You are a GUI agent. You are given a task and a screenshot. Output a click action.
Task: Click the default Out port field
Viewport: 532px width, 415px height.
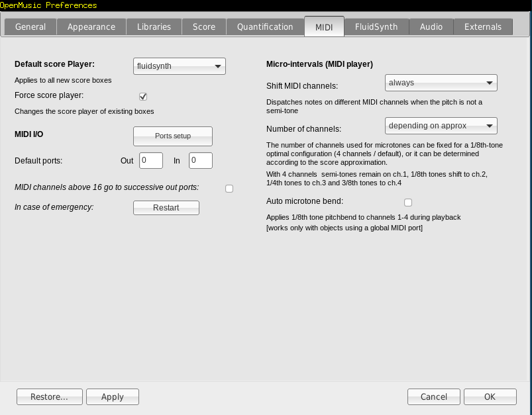(x=151, y=160)
